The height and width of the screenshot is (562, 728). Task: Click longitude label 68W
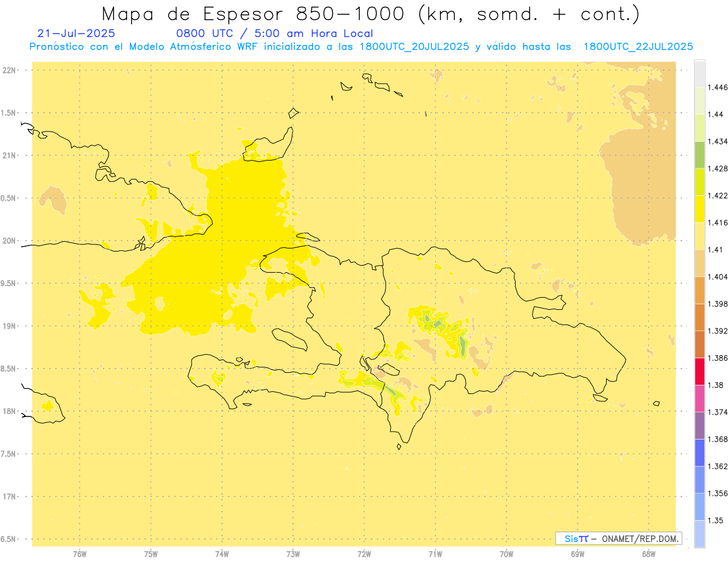pyautogui.click(x=649, y=554)
